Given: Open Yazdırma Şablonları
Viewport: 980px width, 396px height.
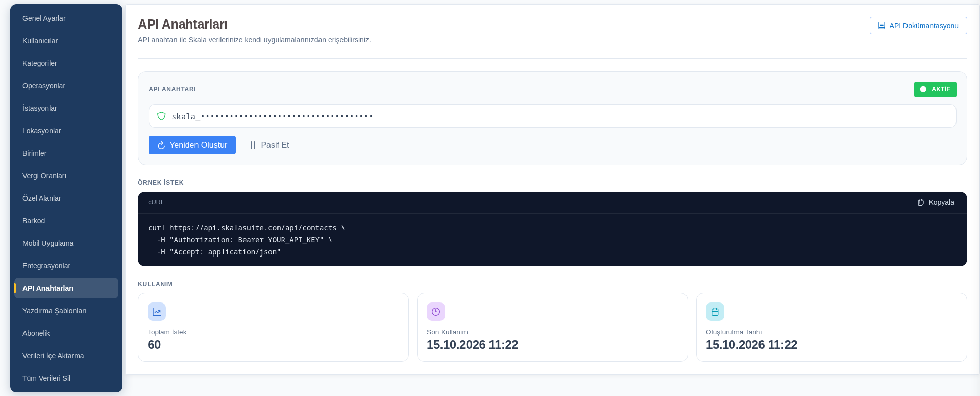Looking at the screenshot, I should pos(66,311).
